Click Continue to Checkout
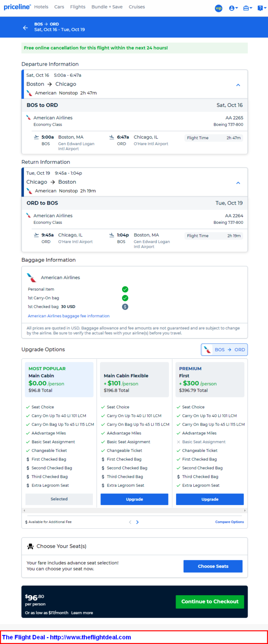The height and width of the screenshot is (644, 268). [210, 602]
